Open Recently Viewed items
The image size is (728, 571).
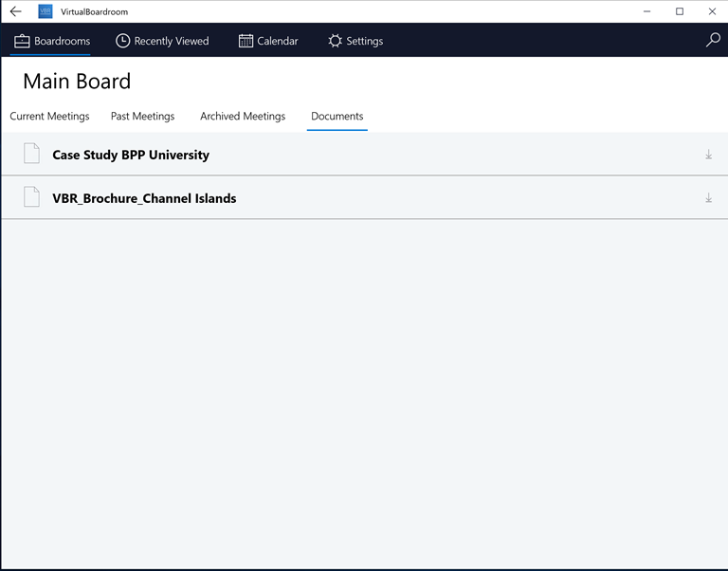(162, 41)
